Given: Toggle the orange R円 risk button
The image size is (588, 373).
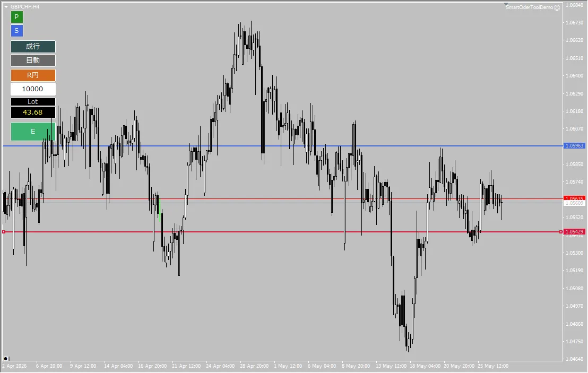Looking at the screenshot, I should [33, 75].
